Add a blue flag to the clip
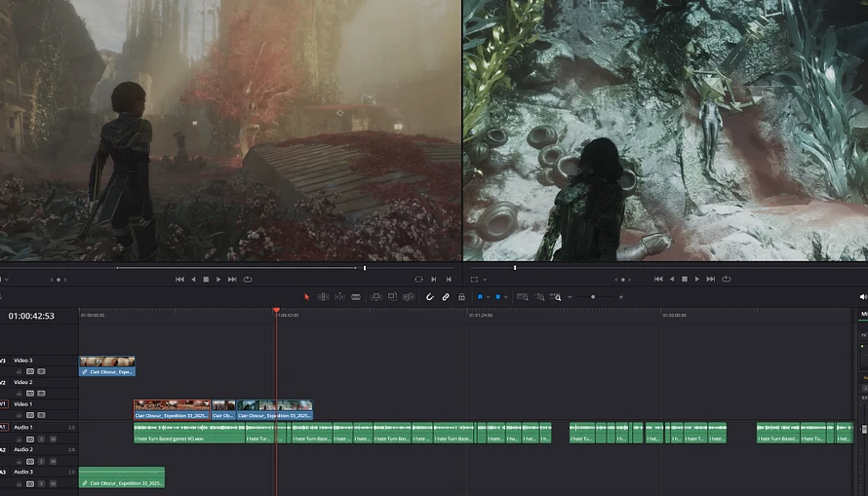Viewport: 868px width, 496px height. pos(480,297)
